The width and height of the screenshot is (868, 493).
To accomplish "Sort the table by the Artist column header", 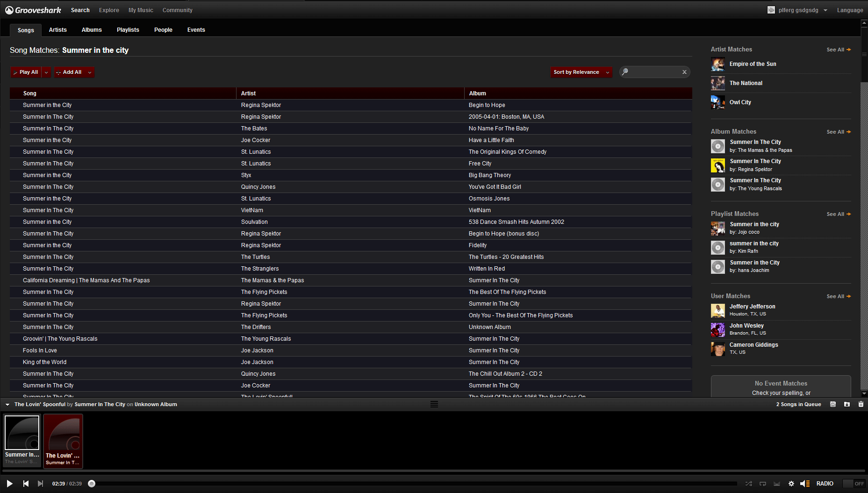I will 350,93.
